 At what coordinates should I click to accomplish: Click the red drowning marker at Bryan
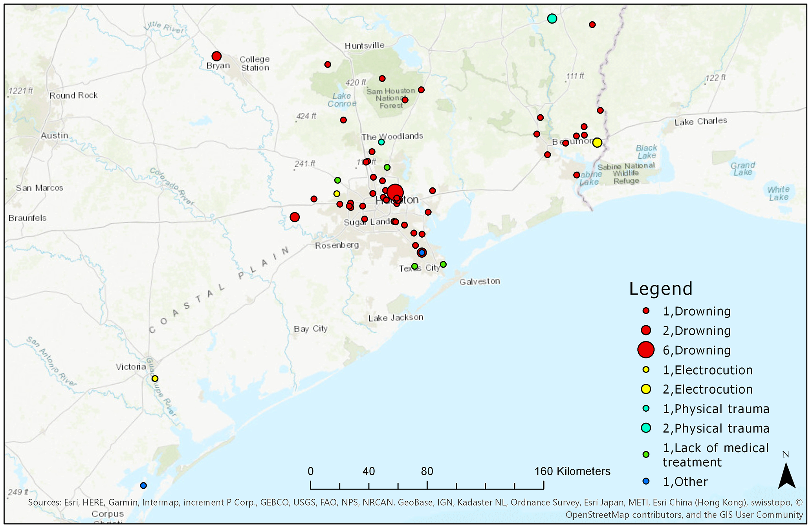tap(216, 56)
